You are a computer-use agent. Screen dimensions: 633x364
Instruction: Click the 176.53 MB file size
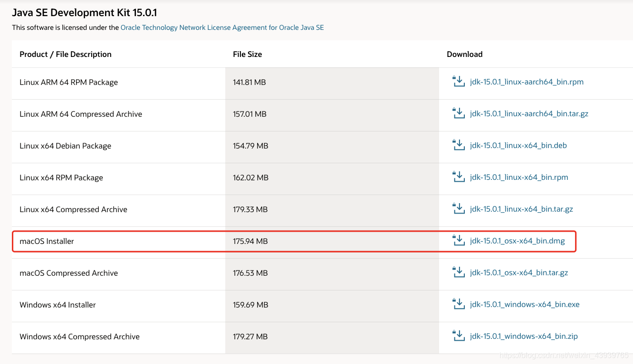pyautogui.click(x=250, y=273)
